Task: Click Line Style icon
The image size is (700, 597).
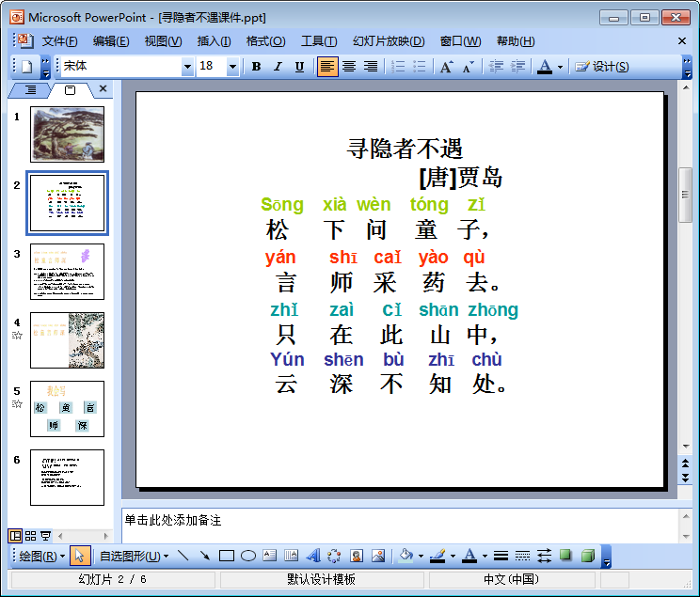Action: pos(501,556)
